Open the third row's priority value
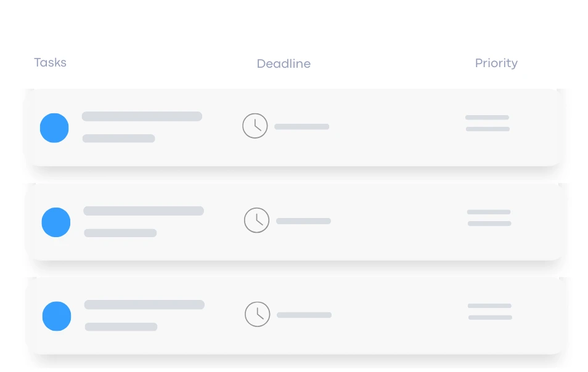588x372 pixels. [x=490, y=312]
